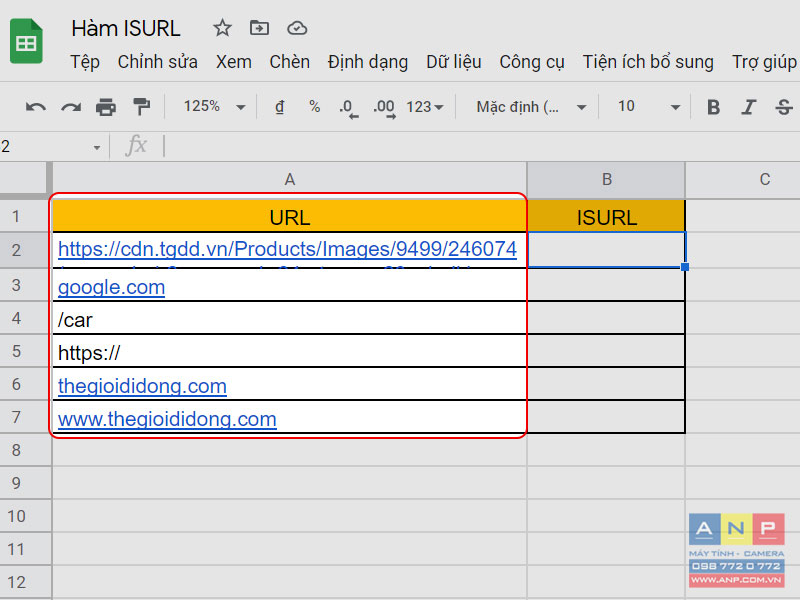Click into the formula bar
Screen dimensions: 800x600
[x=480, y=146]
